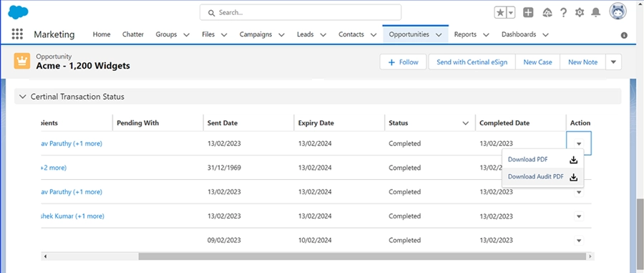
Task: Switch to the Reports tab
Action: pyautogui.click(x=465, y=34)
